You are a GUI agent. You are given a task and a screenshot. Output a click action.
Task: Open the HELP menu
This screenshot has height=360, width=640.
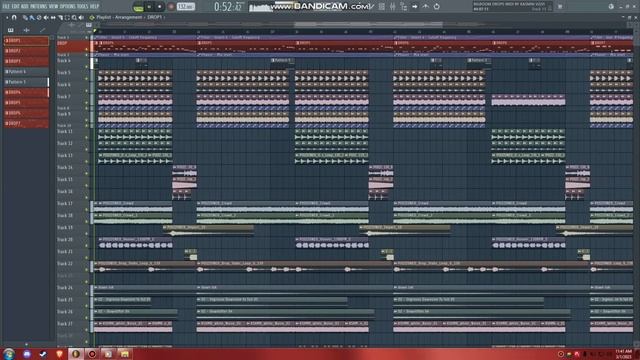coord(95,7)
